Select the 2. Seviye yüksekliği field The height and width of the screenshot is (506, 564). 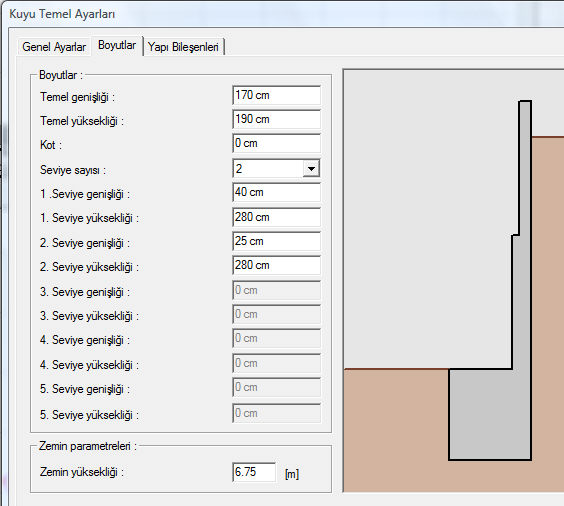point(276,265)
